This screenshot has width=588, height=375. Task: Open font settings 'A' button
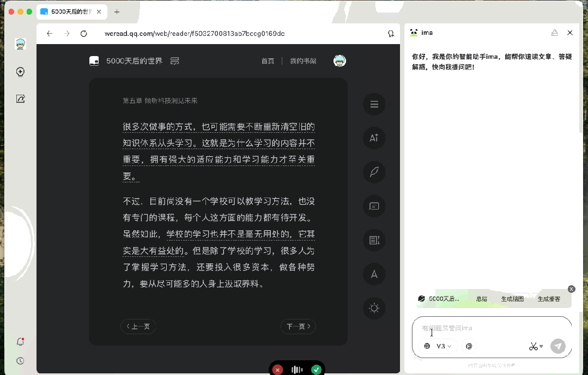click(374, 274)
